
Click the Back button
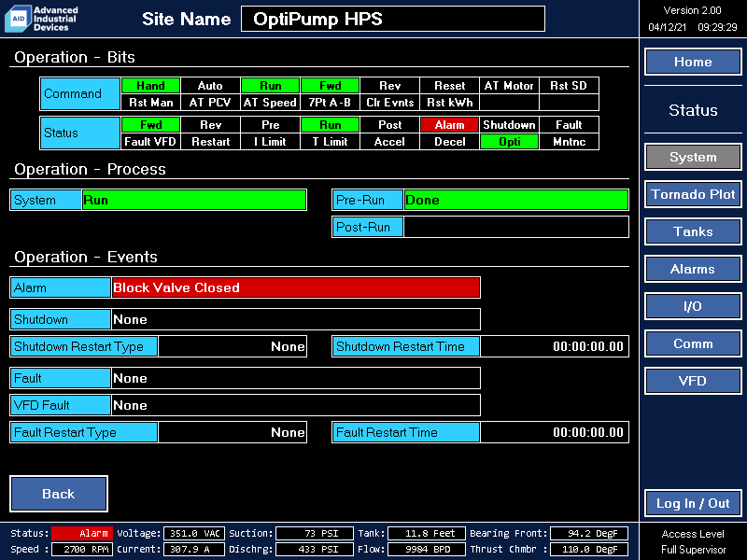tap(59, 494)
